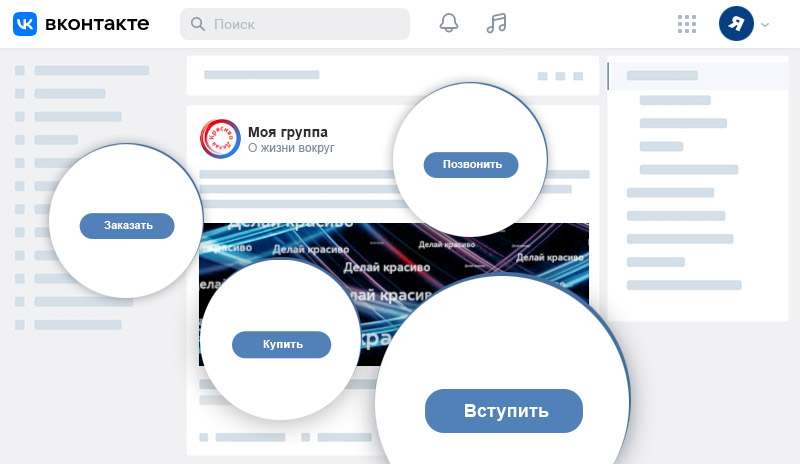Click the ВКонтакте wordmark text

pos(97,23)
